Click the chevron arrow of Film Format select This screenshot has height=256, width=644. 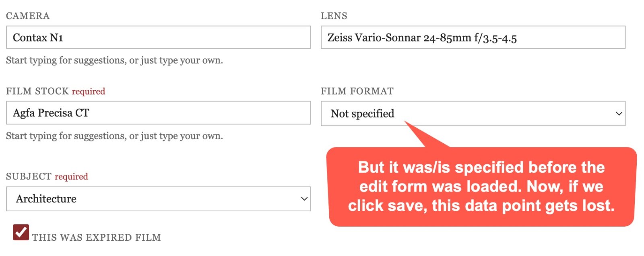point(619,114)
